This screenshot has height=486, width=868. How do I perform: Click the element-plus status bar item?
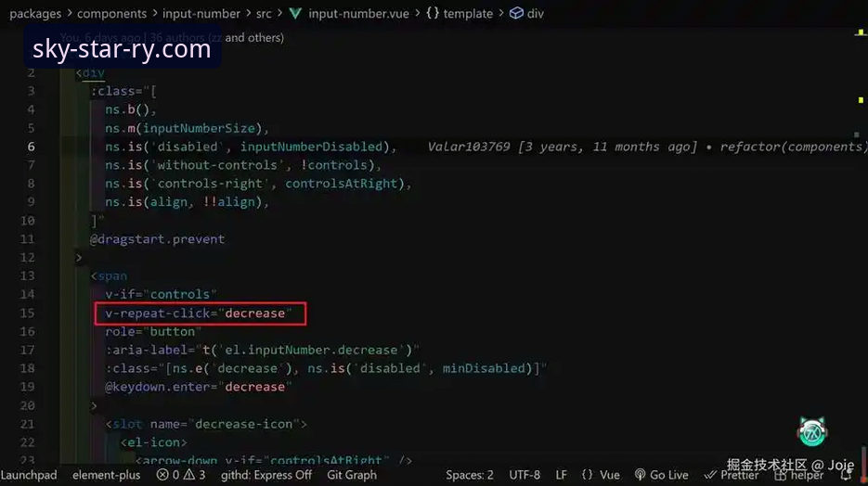[x=106, y=475]
